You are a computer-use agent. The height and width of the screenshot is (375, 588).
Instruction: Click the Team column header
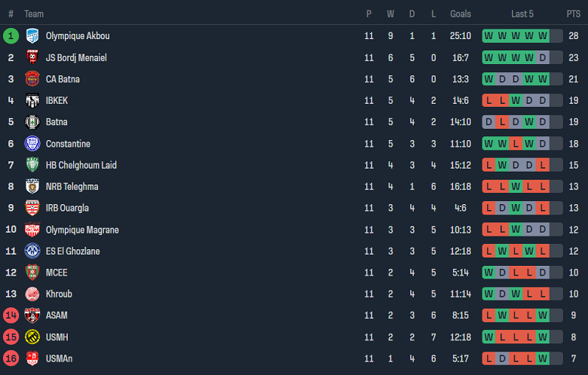(34, 14)
